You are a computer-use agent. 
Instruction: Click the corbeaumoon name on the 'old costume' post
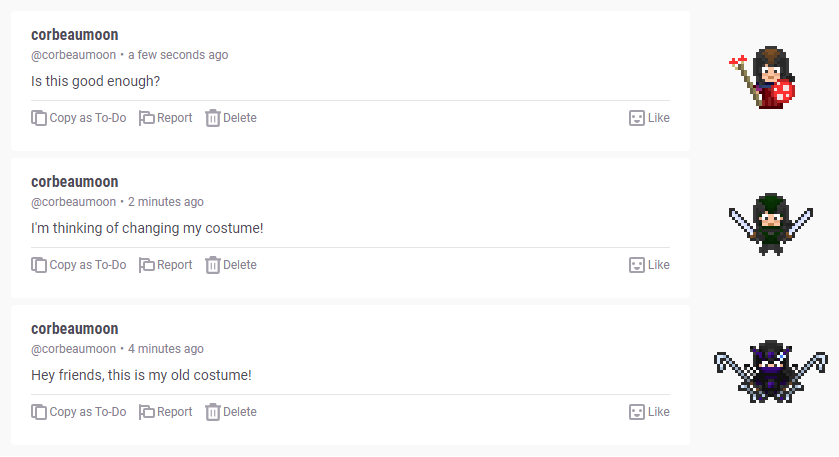click(x=75, y=329)
